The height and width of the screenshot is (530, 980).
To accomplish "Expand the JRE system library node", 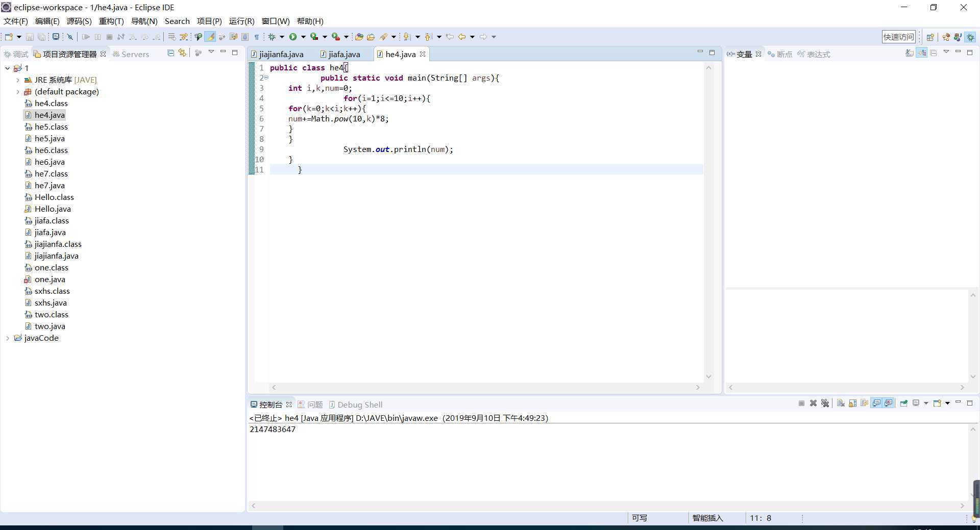I will (18, 80).
